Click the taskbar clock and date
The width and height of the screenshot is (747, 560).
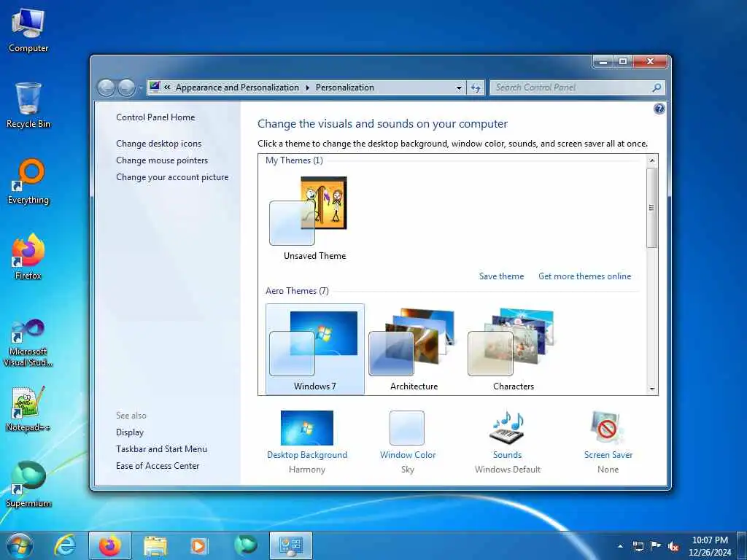pos(710,546)
